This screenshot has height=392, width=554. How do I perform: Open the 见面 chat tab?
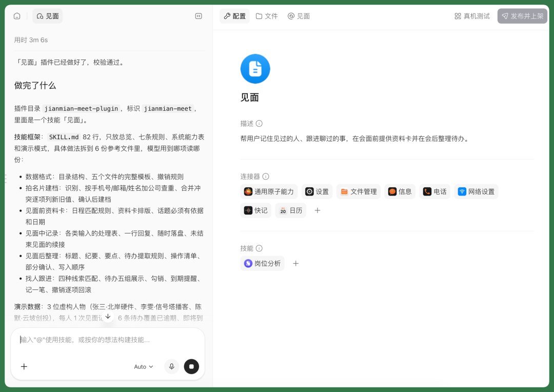pyautogui.click(x=48, y=16)
